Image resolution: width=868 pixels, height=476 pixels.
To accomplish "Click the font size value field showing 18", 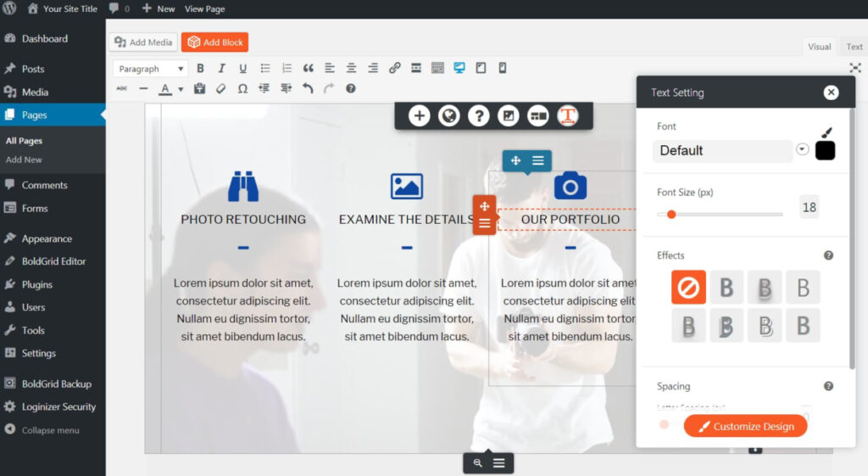I will click(809, 207).
